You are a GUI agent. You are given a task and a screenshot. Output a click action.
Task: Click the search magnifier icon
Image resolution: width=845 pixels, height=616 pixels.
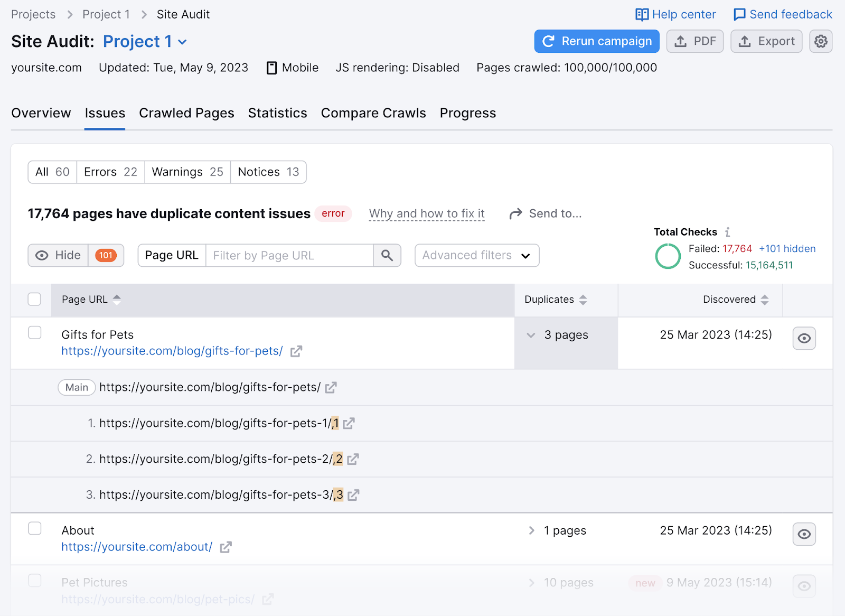click(x=387, y=256)
